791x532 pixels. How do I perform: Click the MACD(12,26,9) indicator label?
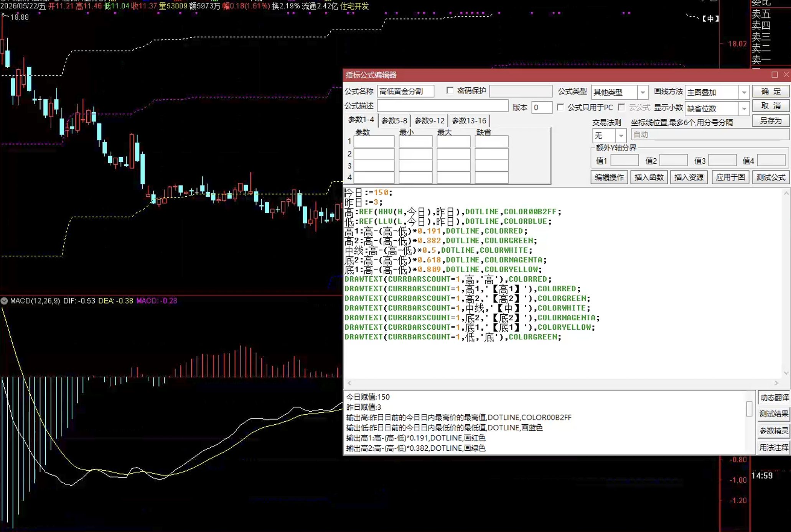coord(35,301)
